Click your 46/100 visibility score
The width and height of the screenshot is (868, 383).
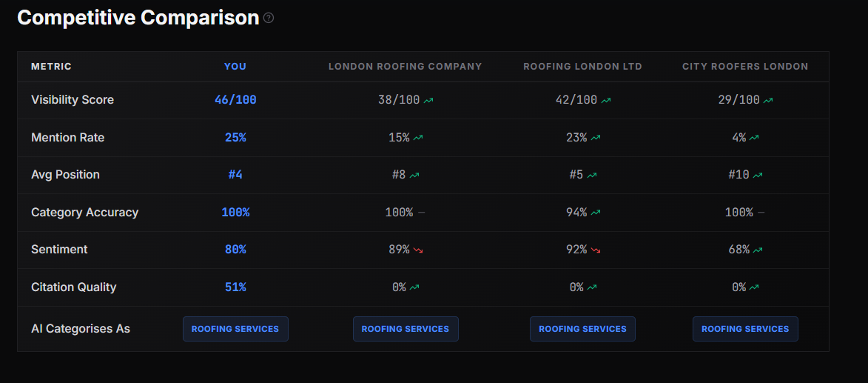pos(235,100)
